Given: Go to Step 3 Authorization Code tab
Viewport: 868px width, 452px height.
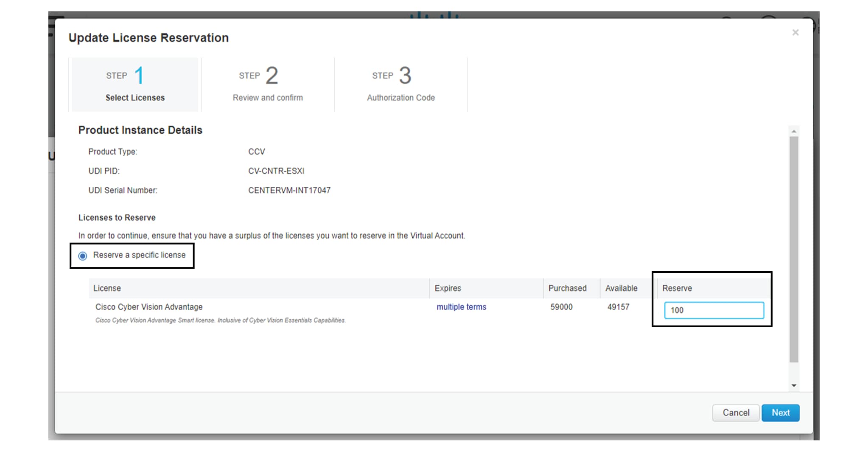Looking at the screenshot, I should click(401, 84).
